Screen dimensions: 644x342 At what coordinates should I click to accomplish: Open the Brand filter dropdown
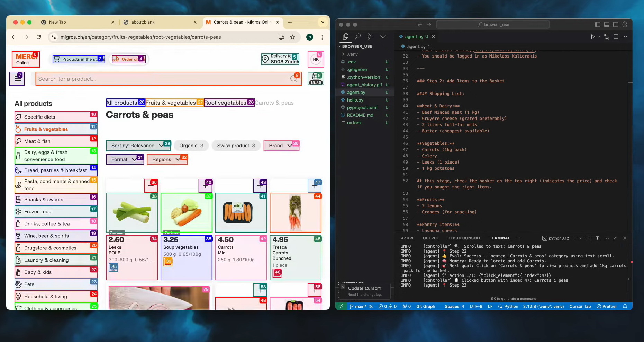(x=281, y=146)
